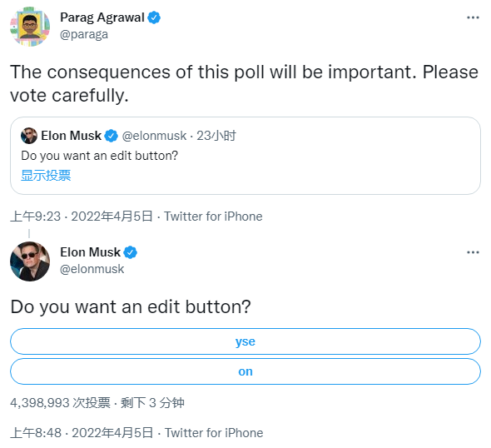
Task: Open Parag Agrawal's profile avatar
Action: [30, 27]
